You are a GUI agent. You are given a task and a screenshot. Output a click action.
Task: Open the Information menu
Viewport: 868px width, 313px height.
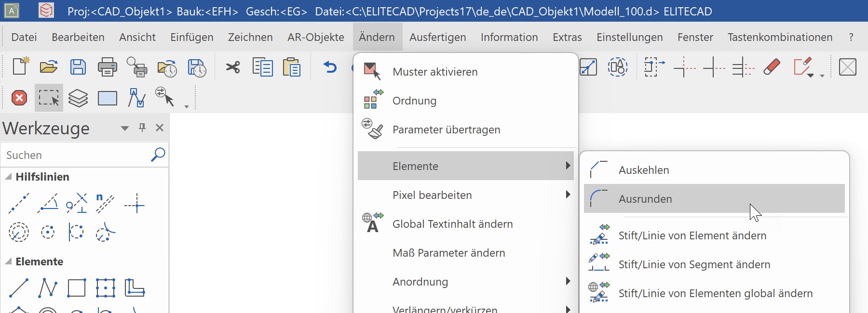click(x=509, y=37)
